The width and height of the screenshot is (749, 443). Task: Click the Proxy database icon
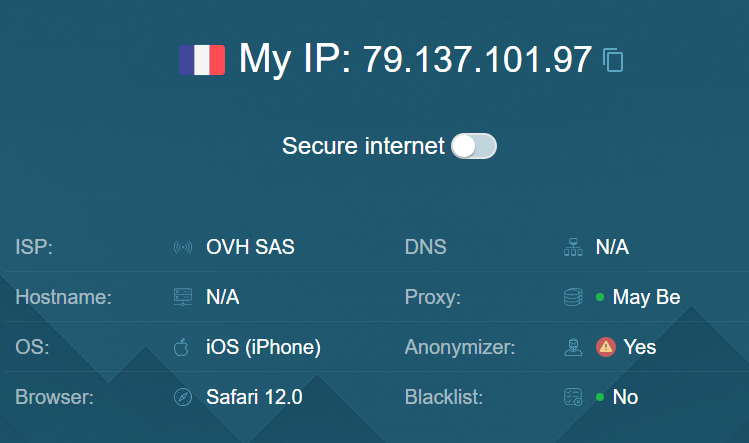pos(572,297)
